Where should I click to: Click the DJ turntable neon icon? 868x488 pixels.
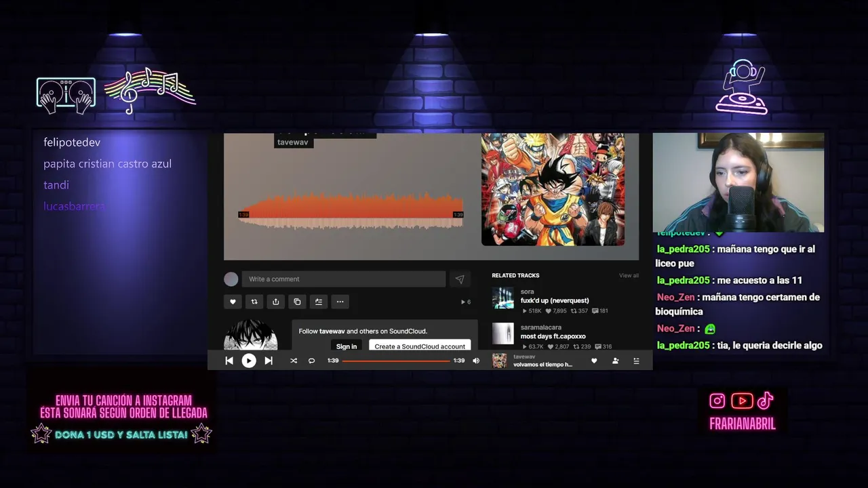(66, 94)
